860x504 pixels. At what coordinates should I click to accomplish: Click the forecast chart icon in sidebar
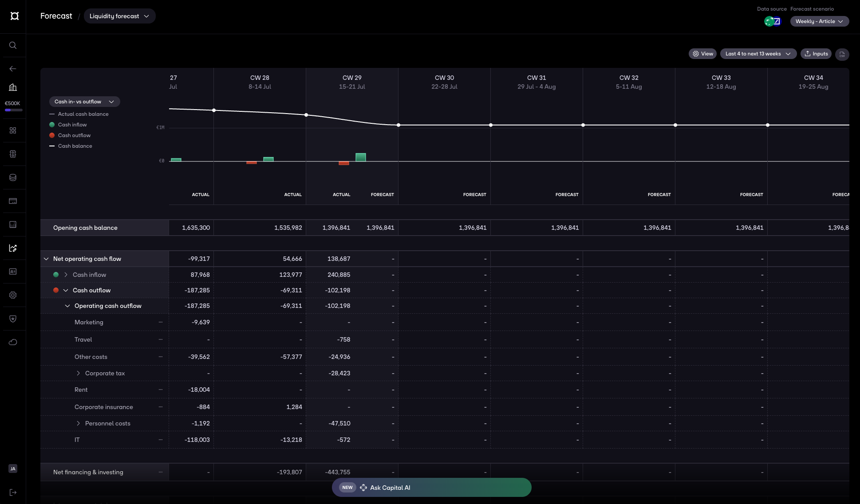click(13, 248)
